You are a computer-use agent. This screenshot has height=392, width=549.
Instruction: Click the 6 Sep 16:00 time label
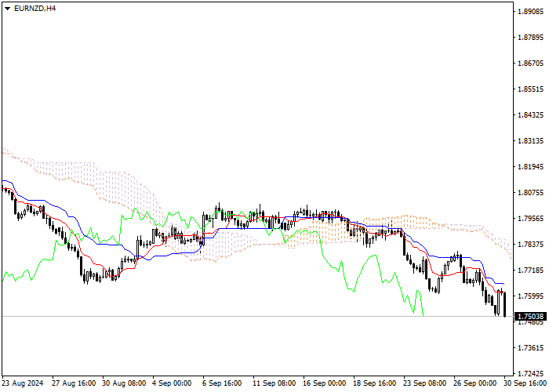point(222,383)
